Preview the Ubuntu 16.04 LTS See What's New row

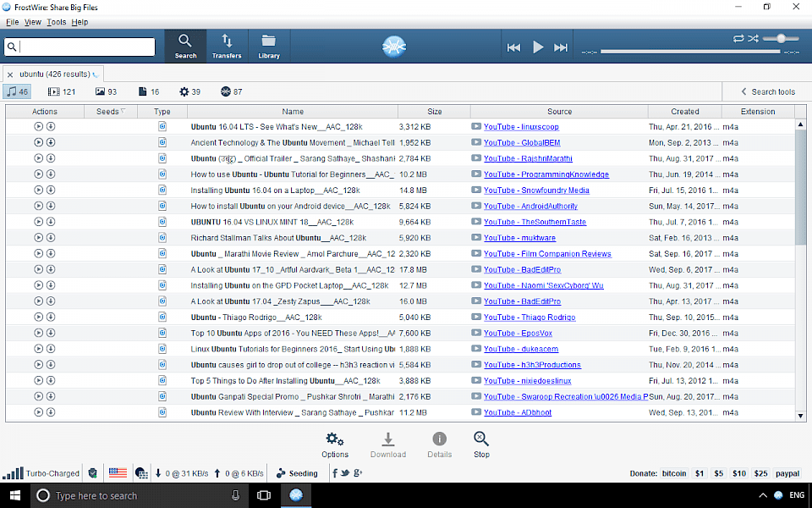click(38, 126)
